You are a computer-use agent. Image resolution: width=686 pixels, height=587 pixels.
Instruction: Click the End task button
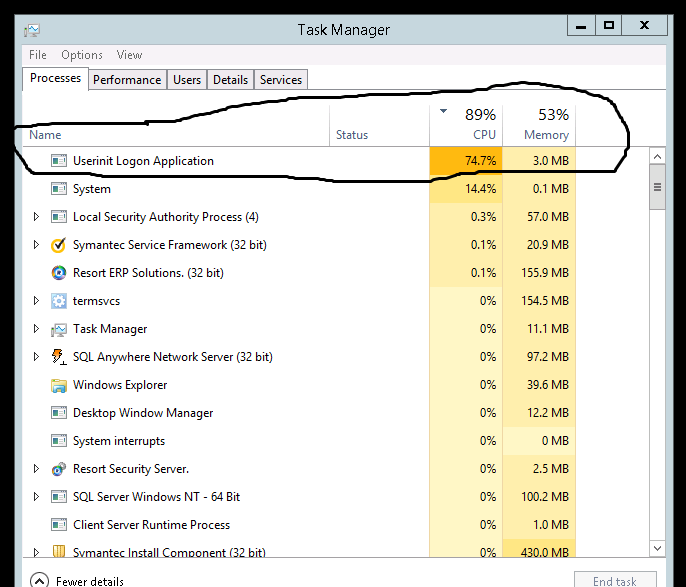615,580
